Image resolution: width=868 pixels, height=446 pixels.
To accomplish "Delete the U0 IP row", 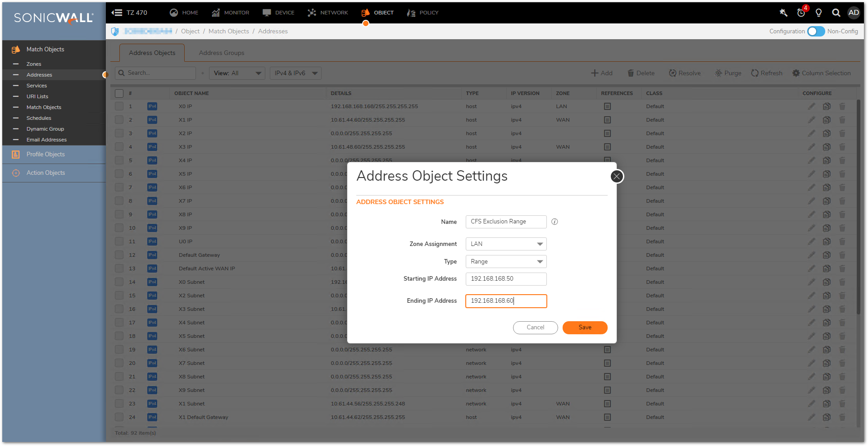I will 842,241.
